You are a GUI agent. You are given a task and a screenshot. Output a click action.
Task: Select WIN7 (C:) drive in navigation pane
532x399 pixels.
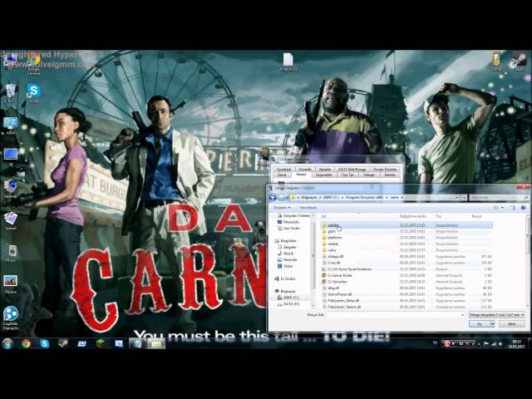[x=288, y=298]
